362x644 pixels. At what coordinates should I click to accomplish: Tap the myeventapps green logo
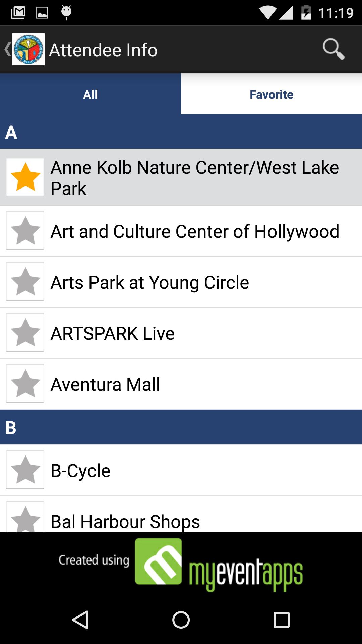pyautogui.click(x=158, y=561)
